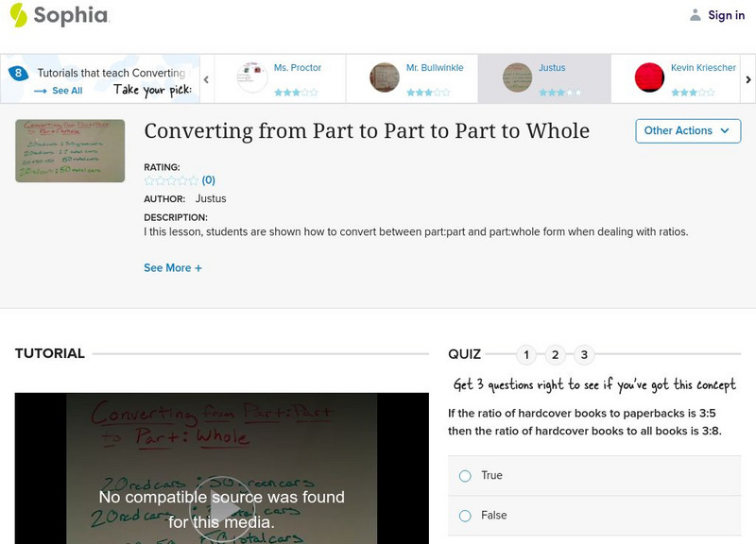
Task: Go to quiz question 2
Action: 556,355
